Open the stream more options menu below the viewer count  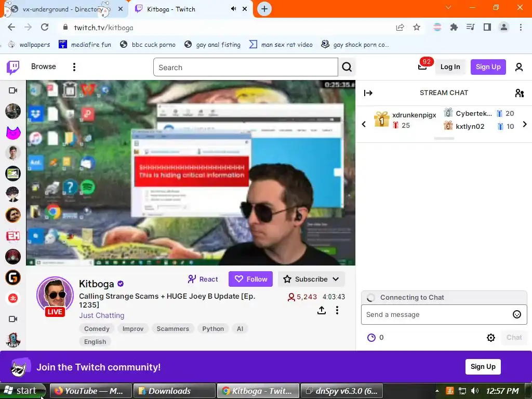point(337,310)
